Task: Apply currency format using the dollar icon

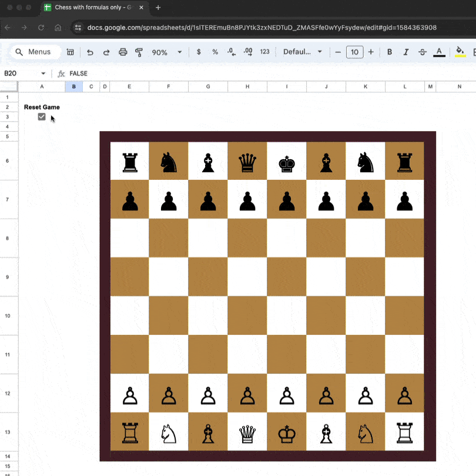Action: click(200, 52)
